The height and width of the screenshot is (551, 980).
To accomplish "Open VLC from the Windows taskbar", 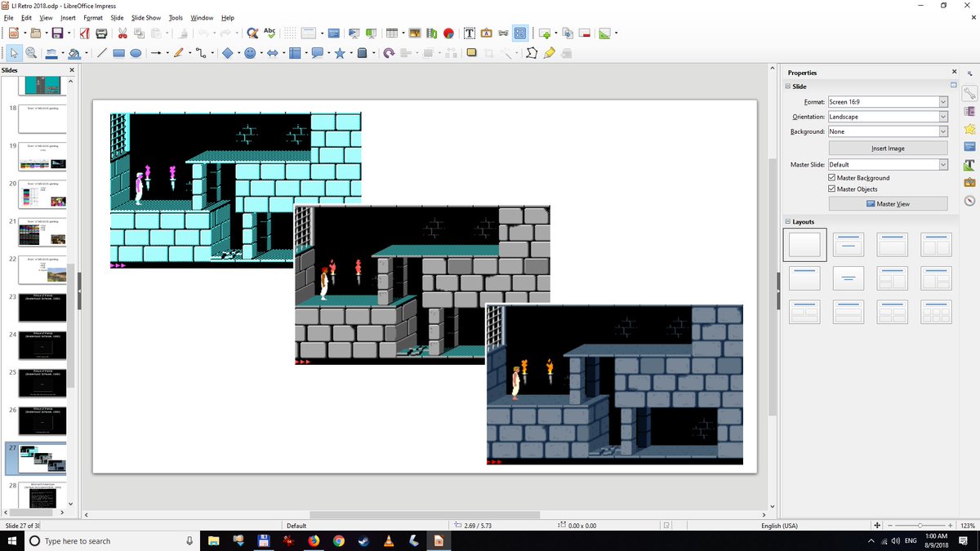I will click(x=389, y=540).
